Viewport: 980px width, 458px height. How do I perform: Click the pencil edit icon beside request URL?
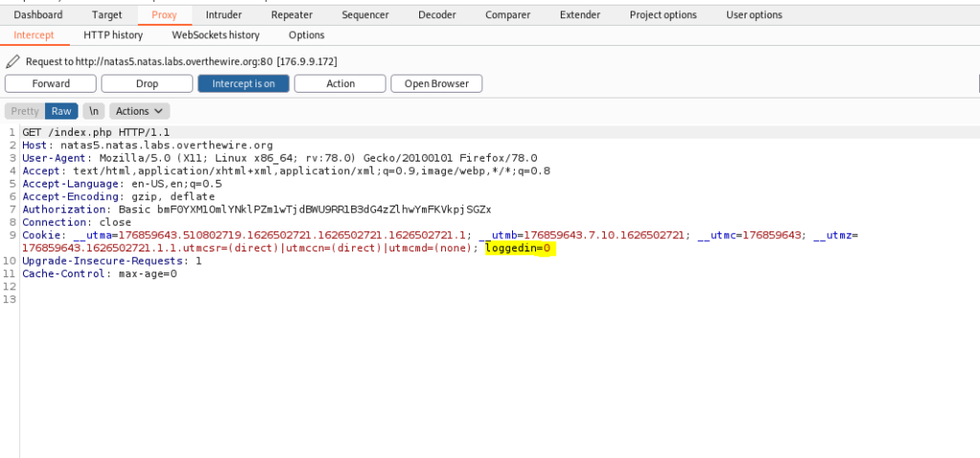[x=12, y=61]
